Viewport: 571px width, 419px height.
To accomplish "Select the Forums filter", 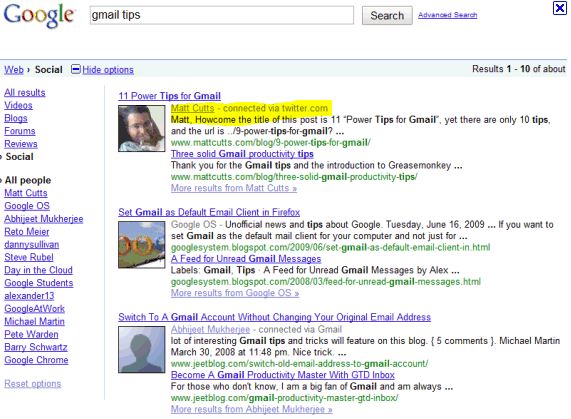I will pos(20,131).
